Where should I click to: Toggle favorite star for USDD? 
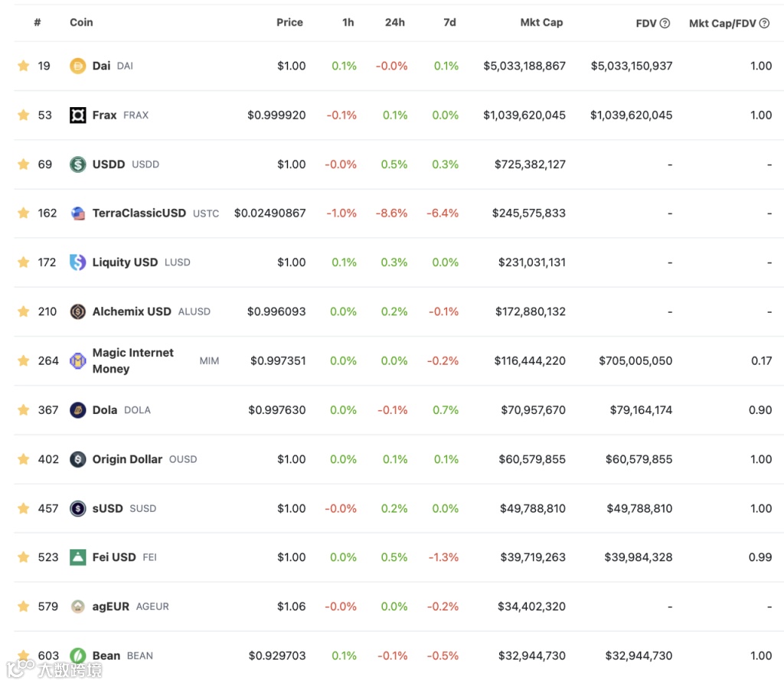coord(23,164)
